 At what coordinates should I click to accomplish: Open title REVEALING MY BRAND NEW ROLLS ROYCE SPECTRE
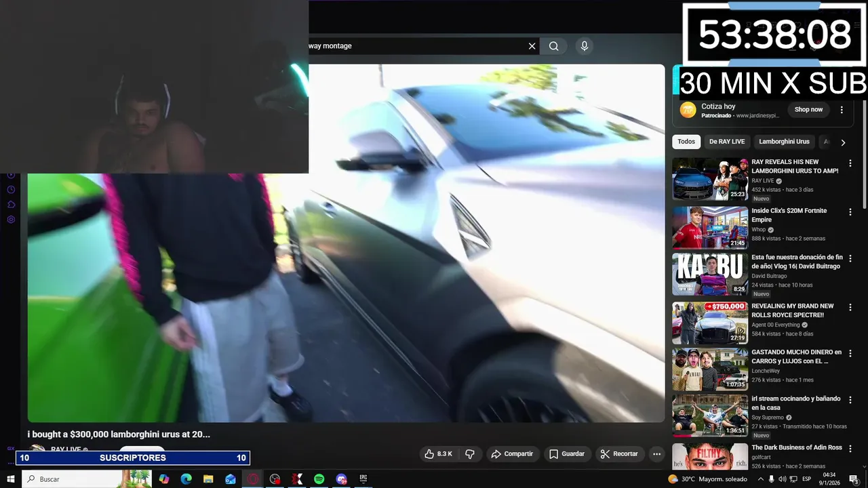point(793,310)
